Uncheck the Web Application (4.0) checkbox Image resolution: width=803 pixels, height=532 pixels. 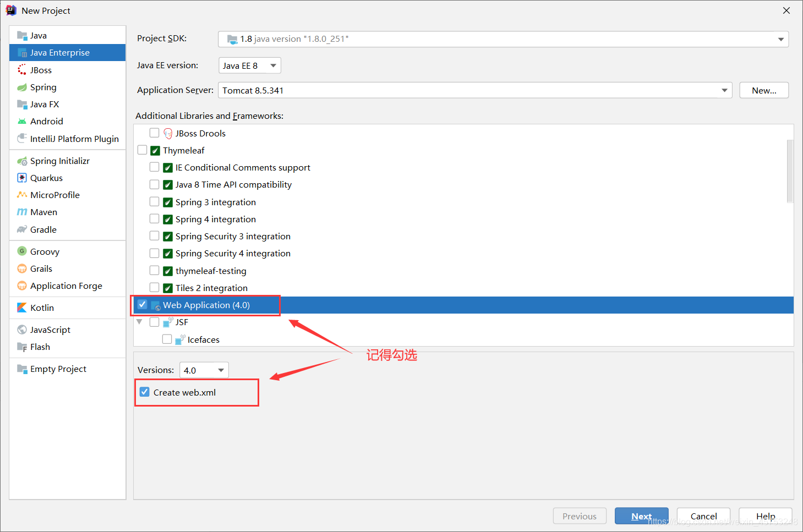[143, 304]
